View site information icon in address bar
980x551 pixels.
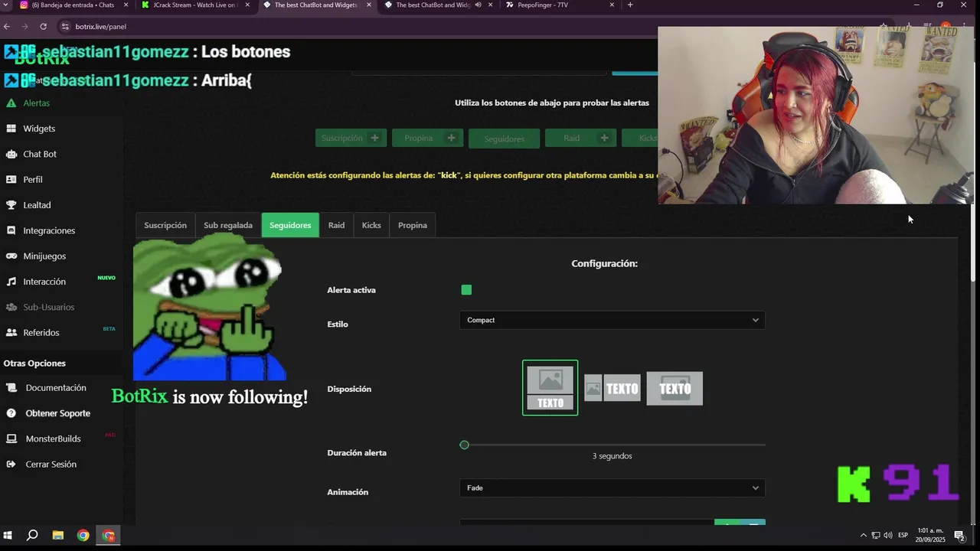click(x=64, y=26)
